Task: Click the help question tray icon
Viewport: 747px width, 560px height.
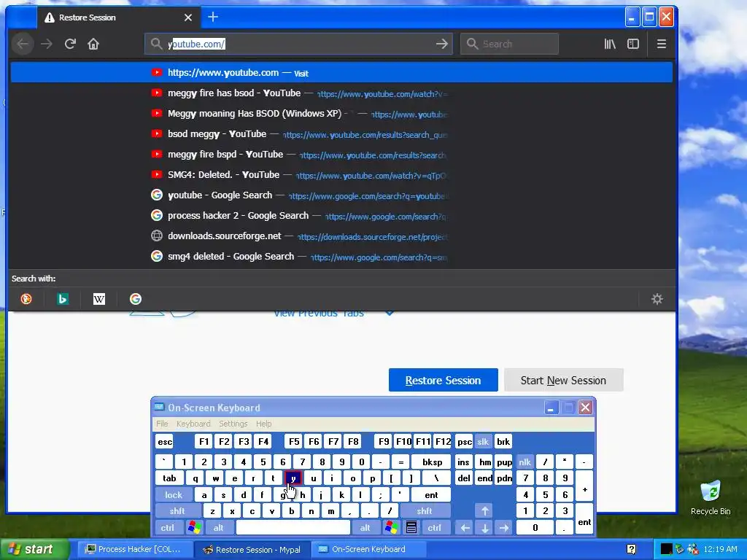Action: 631,549
